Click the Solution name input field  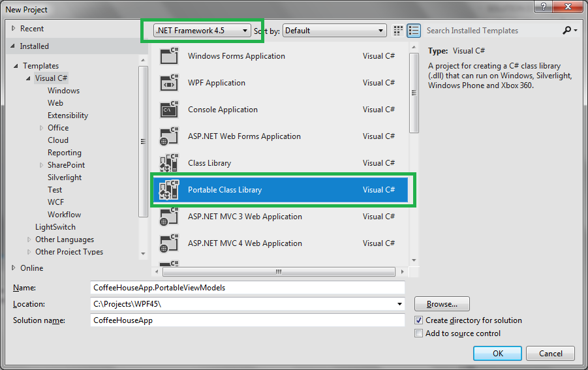pyautogui.click(x=247, y=320)
